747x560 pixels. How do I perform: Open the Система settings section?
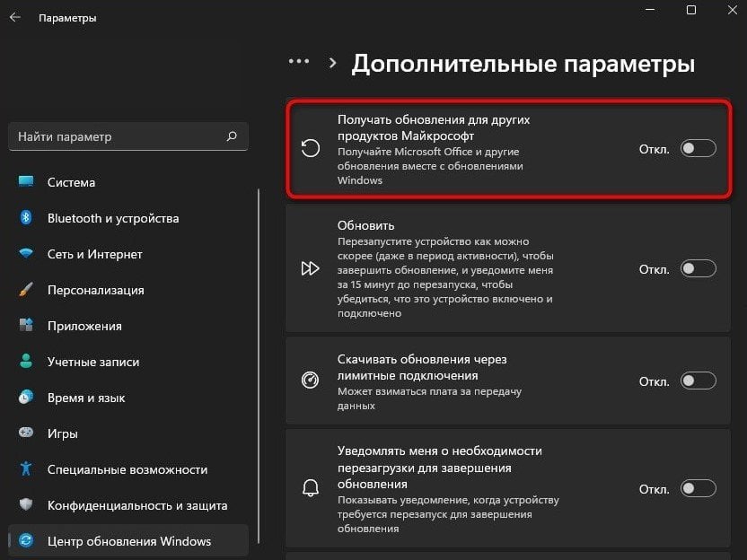tap(128, 182)
